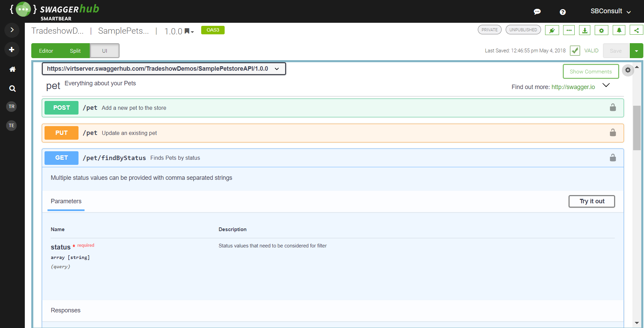Open API settings gear in toolbar
The width and height of the screenshot is (644, 328).
coord(602,30)
